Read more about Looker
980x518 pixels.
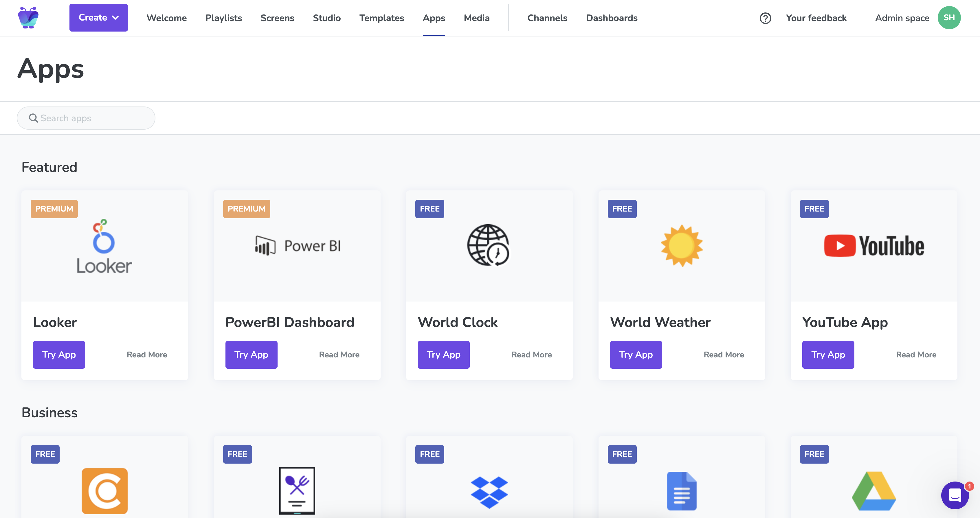click(147, 354)
